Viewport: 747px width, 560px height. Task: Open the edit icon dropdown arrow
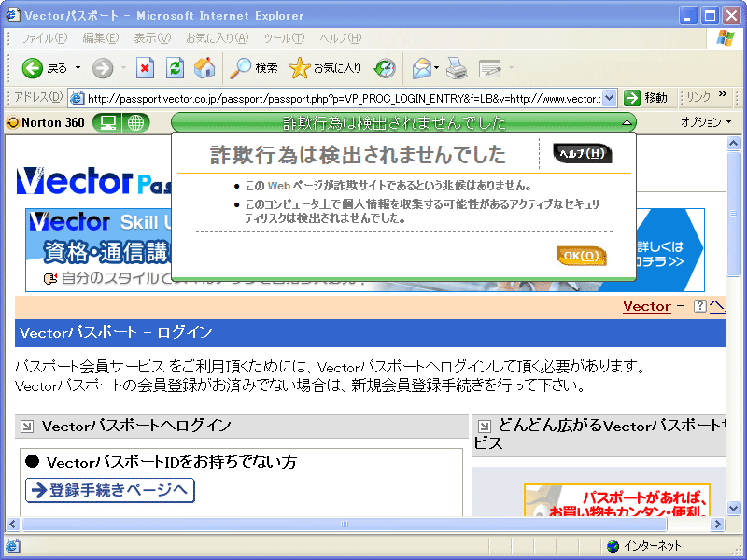(x=511, y=68)
